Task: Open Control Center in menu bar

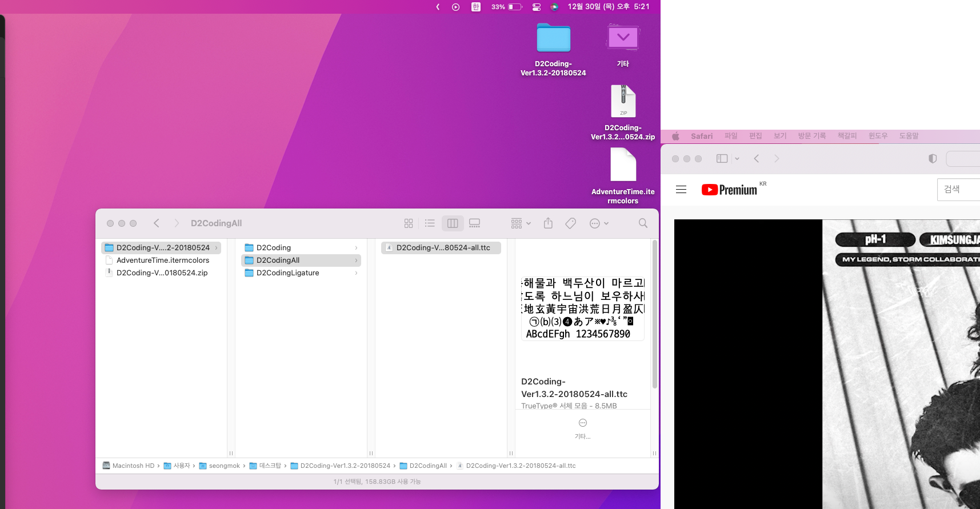Action: click(536, 7)
